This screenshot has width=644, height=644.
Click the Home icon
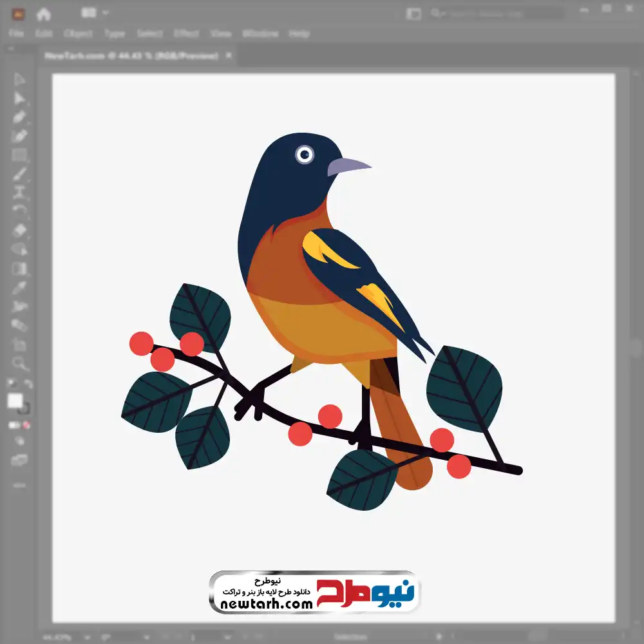pos(44,14)
